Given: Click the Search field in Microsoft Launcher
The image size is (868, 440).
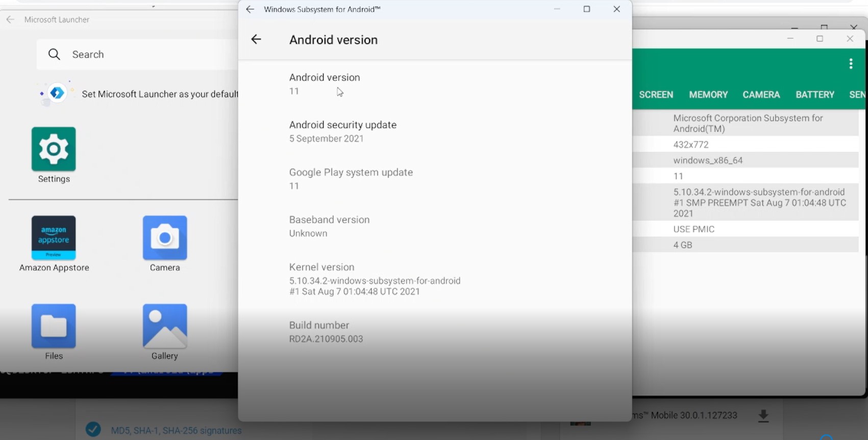Looking at the screenshot, I should point(138,54).
